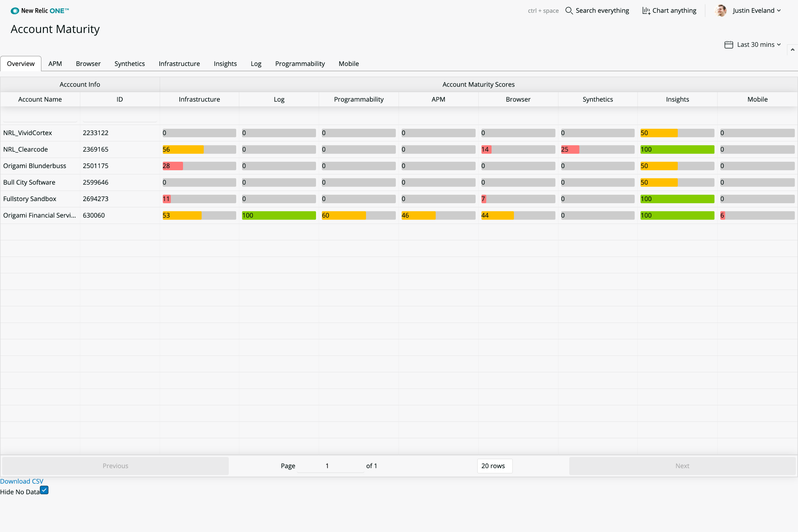This screenshot has width=798, height=532.
Task: Sort by the Insights column header
Action: (x=677, y=99)
